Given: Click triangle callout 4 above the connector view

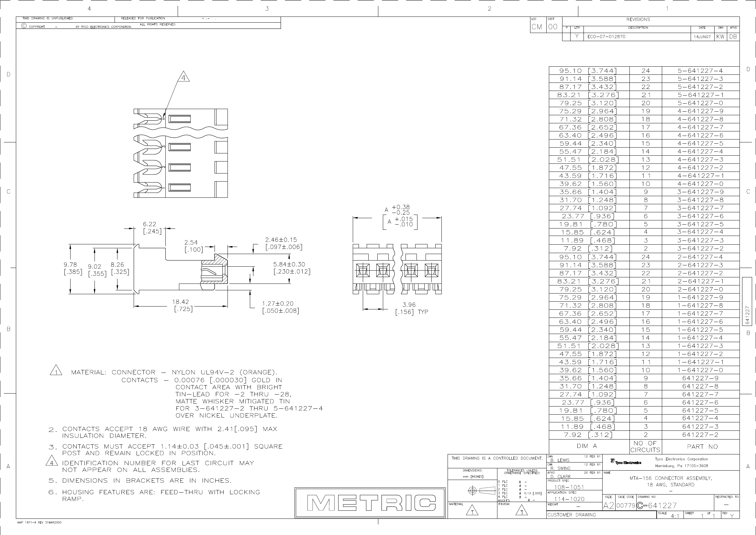Looking at the screenshot, I should coord(184,77).
